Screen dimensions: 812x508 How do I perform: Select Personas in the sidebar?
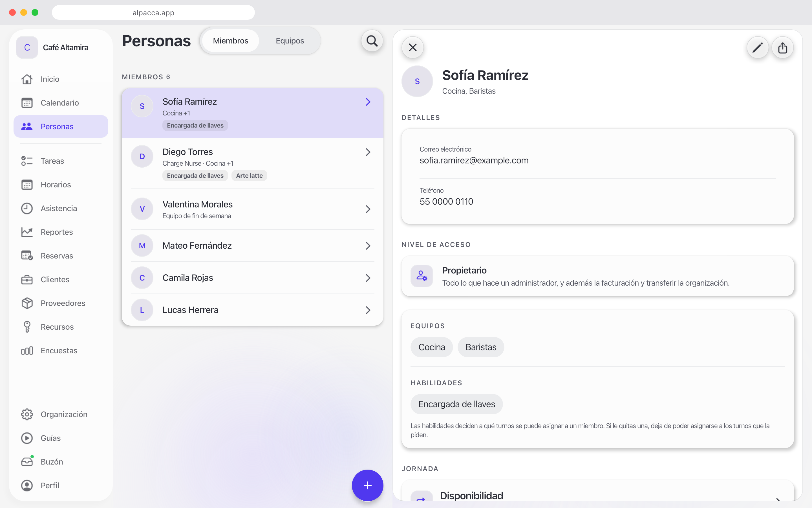tap(61, 126)
